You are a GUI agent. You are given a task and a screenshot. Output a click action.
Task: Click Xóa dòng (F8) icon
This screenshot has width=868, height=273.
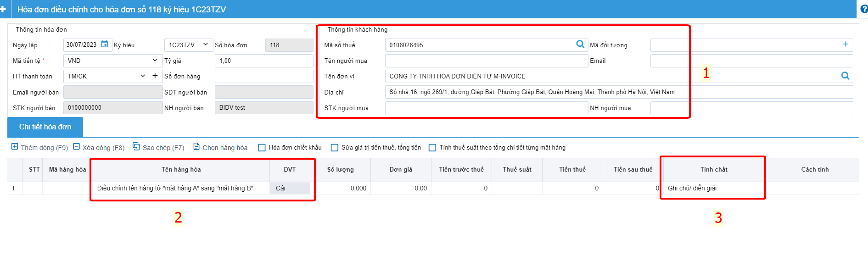77,146
